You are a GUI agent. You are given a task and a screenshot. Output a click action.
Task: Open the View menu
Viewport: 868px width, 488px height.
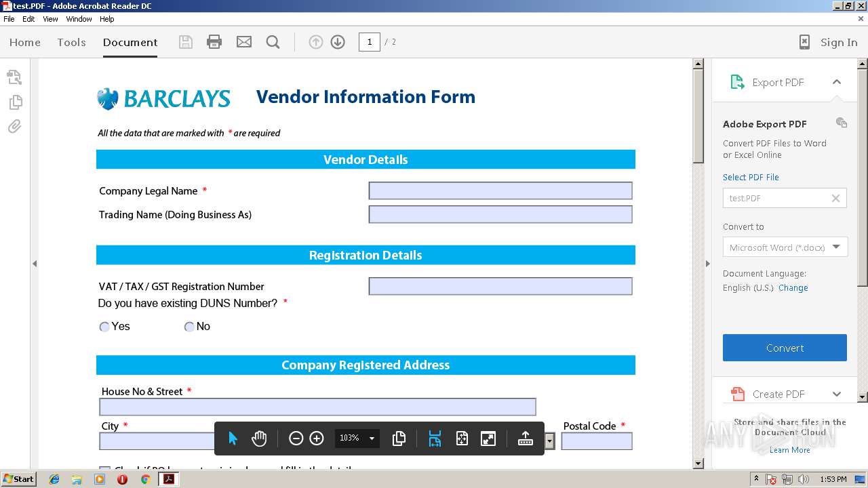50,19
